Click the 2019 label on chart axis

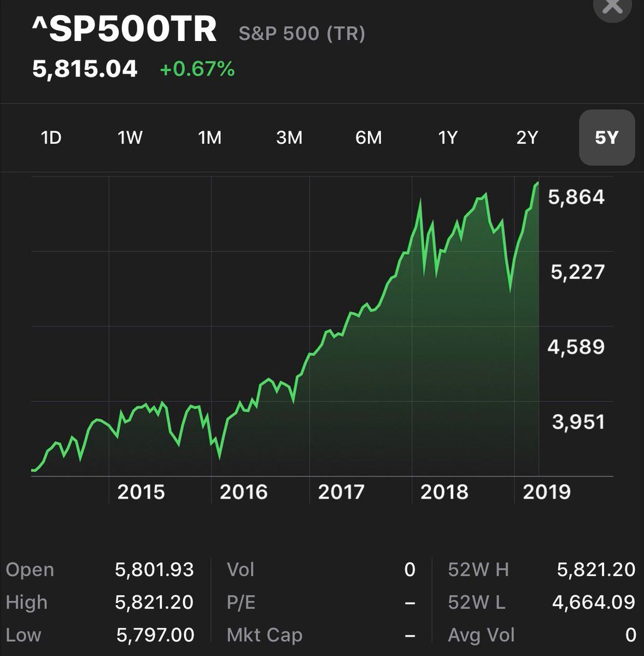click(x=547, y=492)
